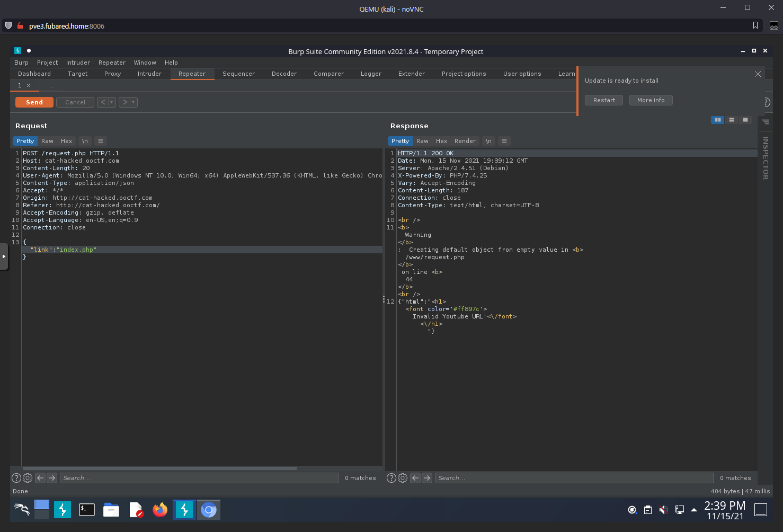Select Request Pretty view
Image resolution: width=783 pixels, height=532 pixels.
(x=25, y=141)
